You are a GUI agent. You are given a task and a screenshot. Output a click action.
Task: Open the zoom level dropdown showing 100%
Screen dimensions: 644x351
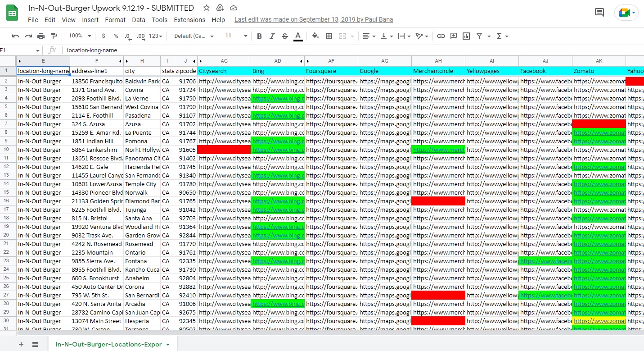pos(80,36)
